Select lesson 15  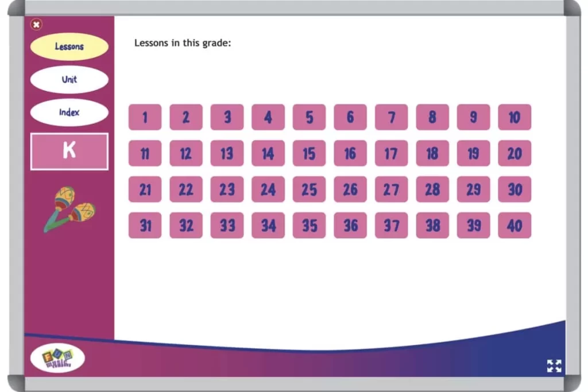[309, 153]
